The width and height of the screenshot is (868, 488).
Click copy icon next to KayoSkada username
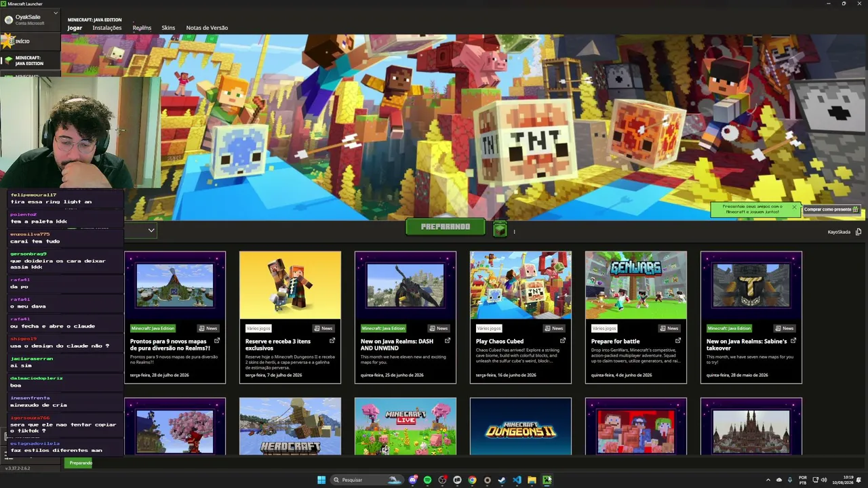[x=859, y=232]
